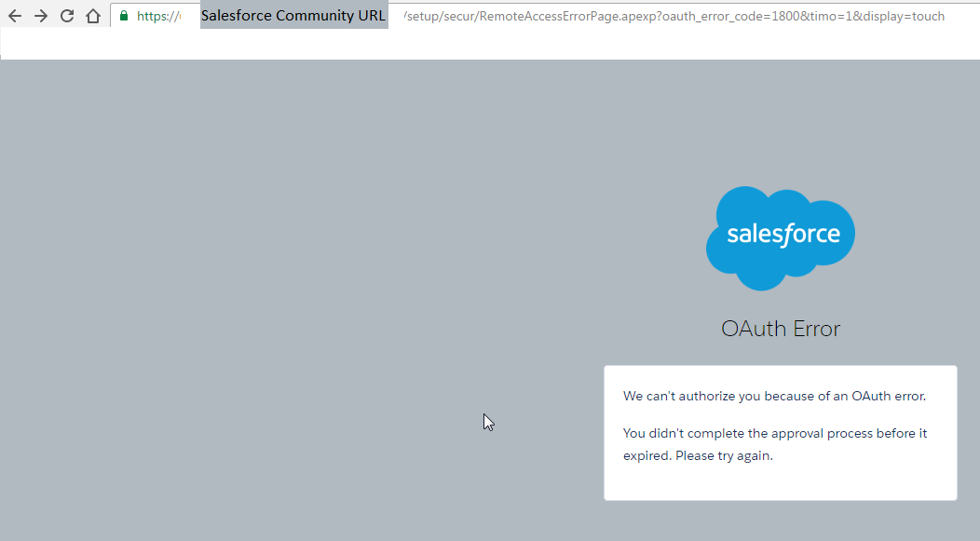Click "We can't authorize you" message text
This screenshot has height=541, width=980.
point(774,396)
